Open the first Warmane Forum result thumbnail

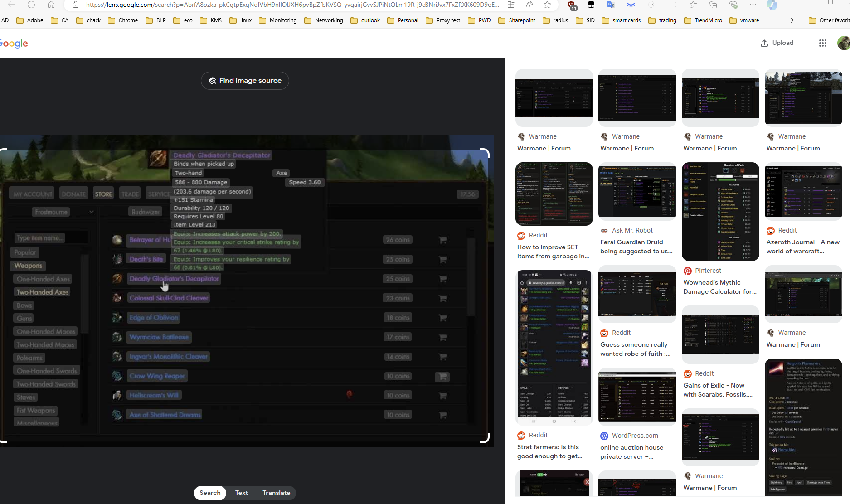click(x=554, y=97)
